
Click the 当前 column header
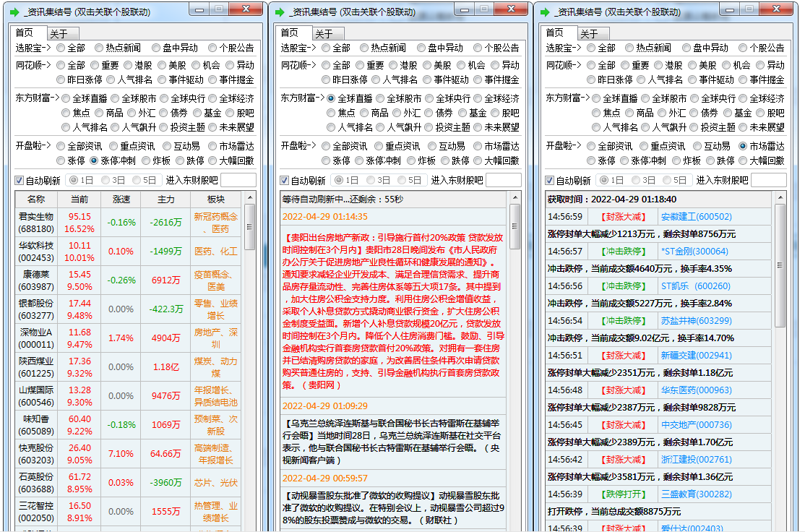79,199
